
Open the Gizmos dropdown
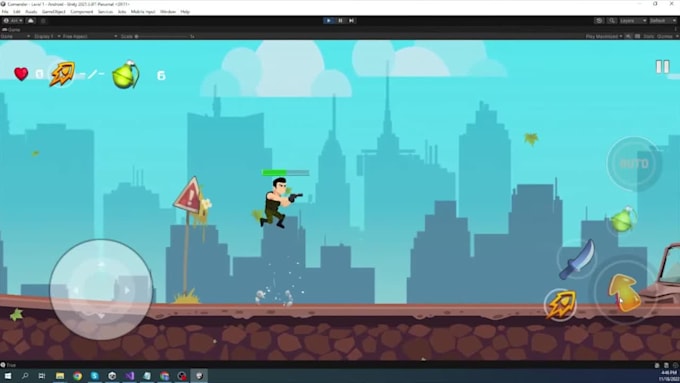pyautogui.click(x=667, y=36)
